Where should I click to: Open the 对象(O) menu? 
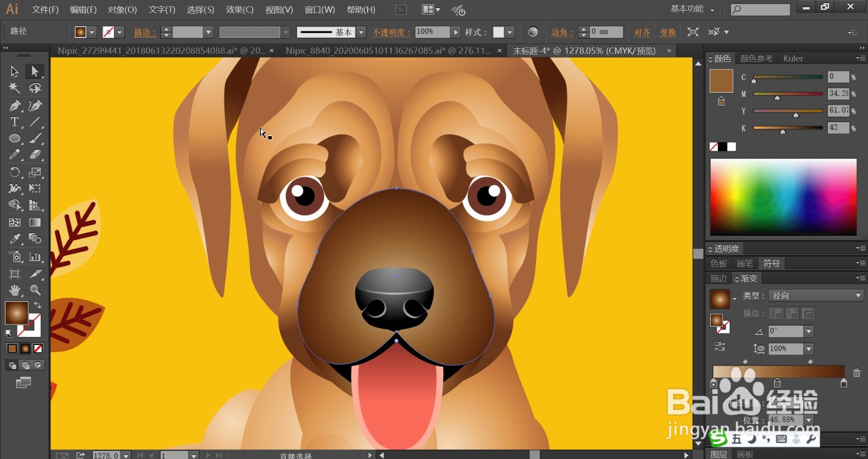(x=122, y=10)
